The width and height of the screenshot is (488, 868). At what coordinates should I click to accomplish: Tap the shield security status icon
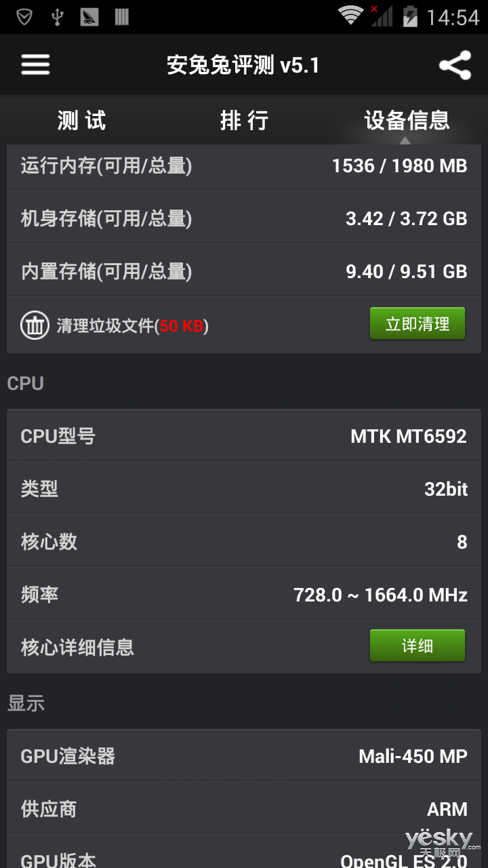coord(24,16)
